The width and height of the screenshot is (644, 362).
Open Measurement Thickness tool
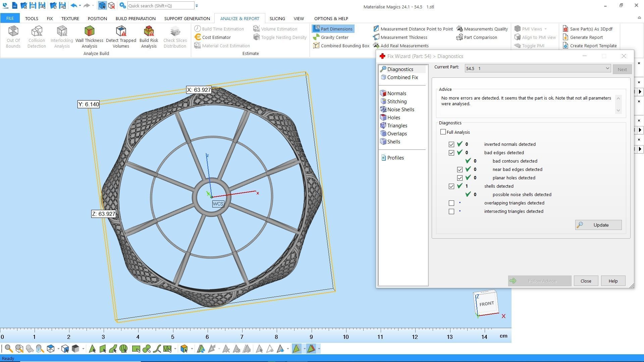click(x=404, y=37)
